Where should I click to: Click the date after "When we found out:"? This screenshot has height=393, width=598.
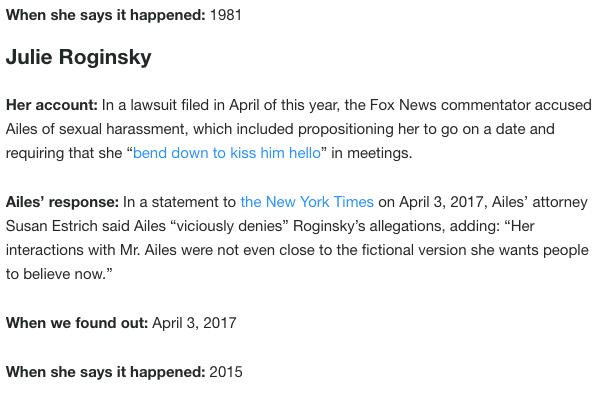click(195, 323)
